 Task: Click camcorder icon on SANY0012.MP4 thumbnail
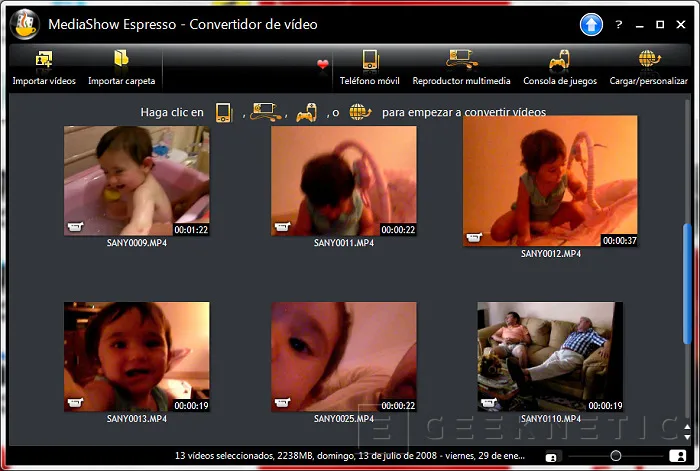coord(474,238)
